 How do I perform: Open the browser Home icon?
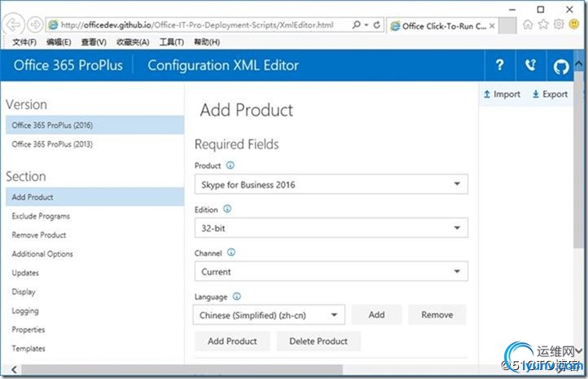coord(528,24)
